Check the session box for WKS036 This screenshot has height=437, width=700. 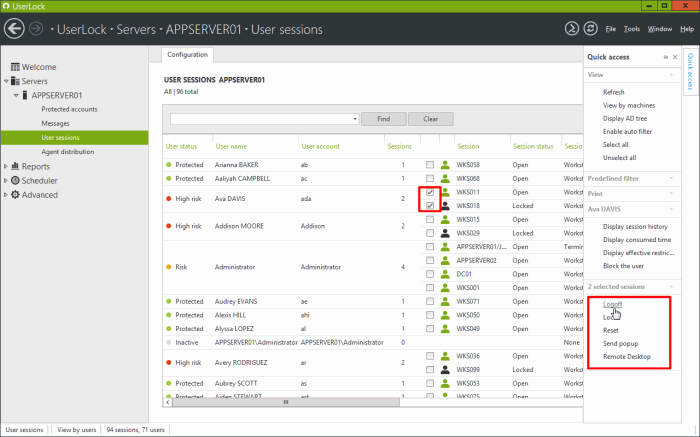click(430, 356)
